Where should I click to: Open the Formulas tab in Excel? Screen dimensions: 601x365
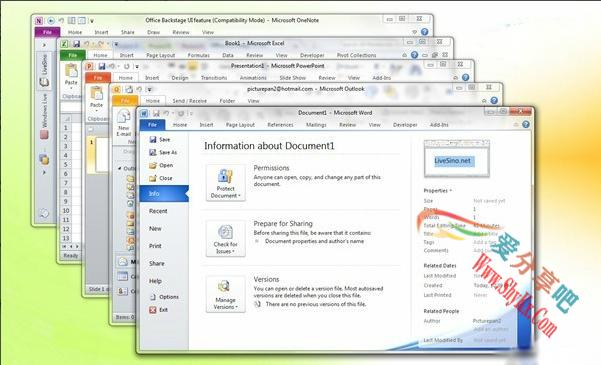coord(199,56)
